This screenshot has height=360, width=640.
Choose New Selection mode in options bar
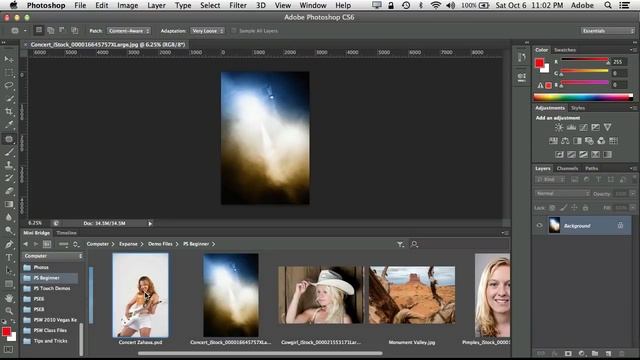39,30
